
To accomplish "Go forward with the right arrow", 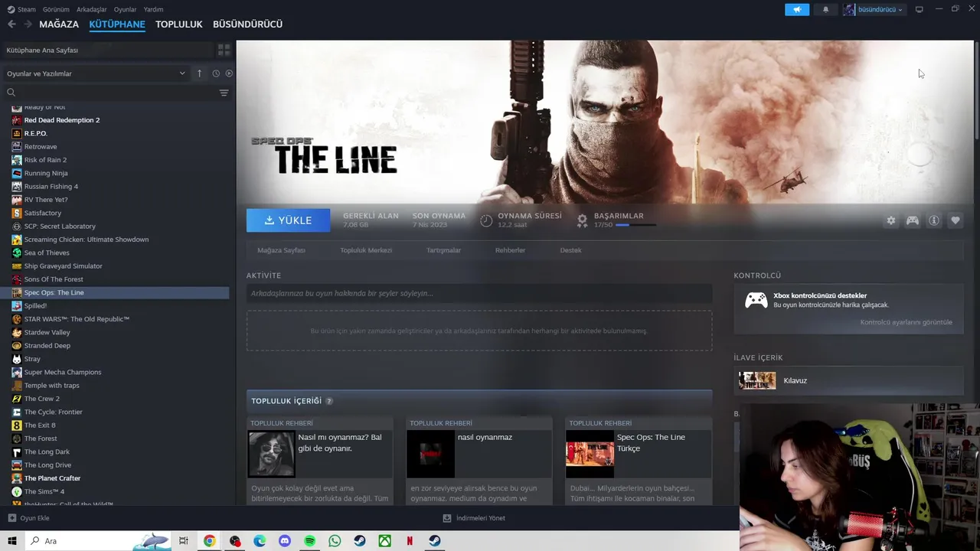I will pyautogui.click(x=28, y=24).
